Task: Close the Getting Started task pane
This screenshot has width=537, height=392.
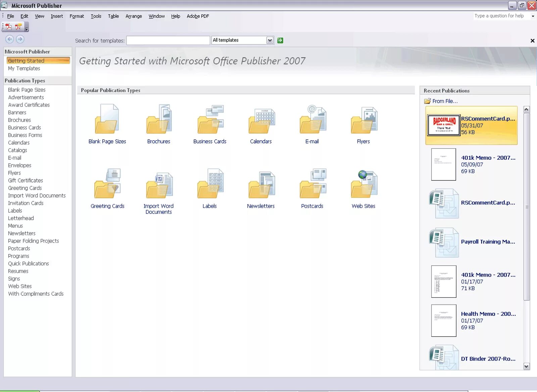Action: [532, 41]
